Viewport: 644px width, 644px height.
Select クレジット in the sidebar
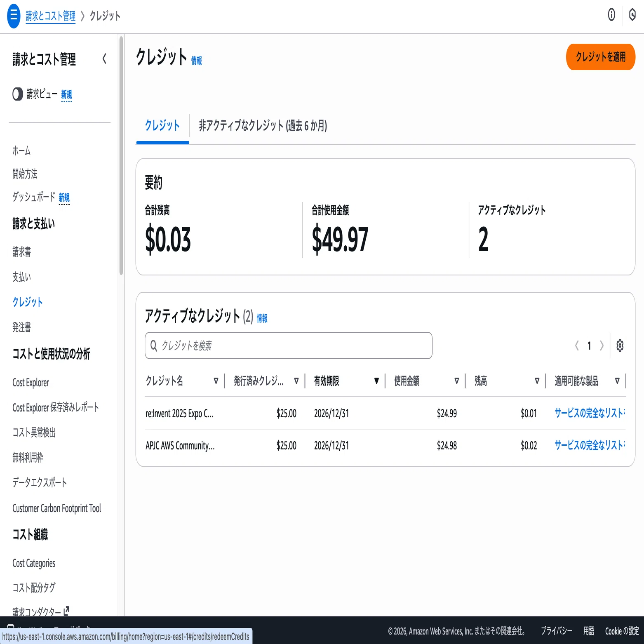point(28,302)
